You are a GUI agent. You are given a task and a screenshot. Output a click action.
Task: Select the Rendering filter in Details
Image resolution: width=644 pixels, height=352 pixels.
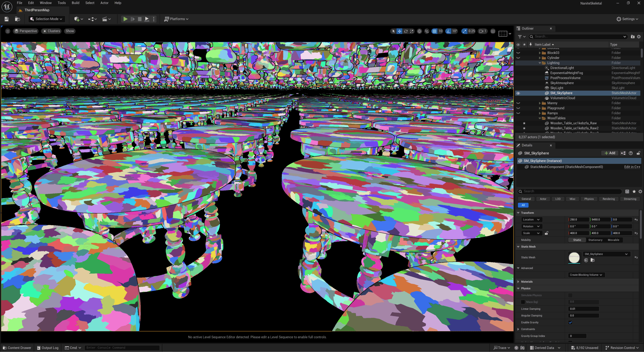pyautogui.click(x=608, y=199)
